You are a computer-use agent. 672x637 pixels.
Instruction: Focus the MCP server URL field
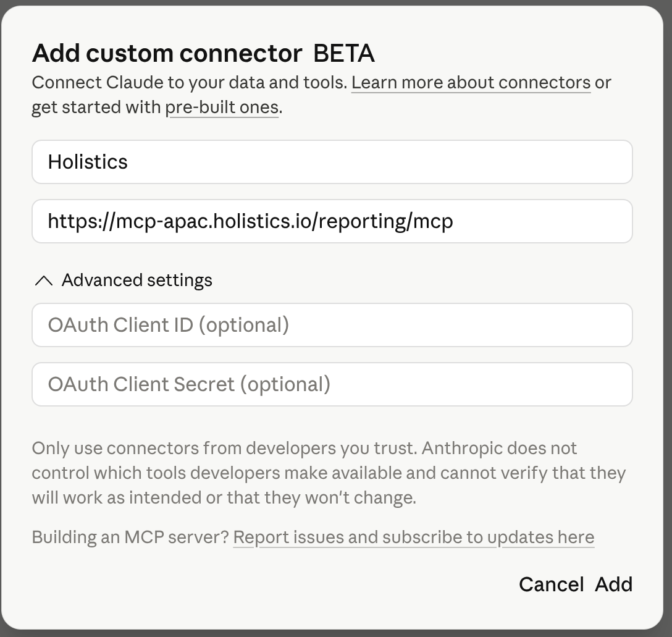click(x=332, y=221)
